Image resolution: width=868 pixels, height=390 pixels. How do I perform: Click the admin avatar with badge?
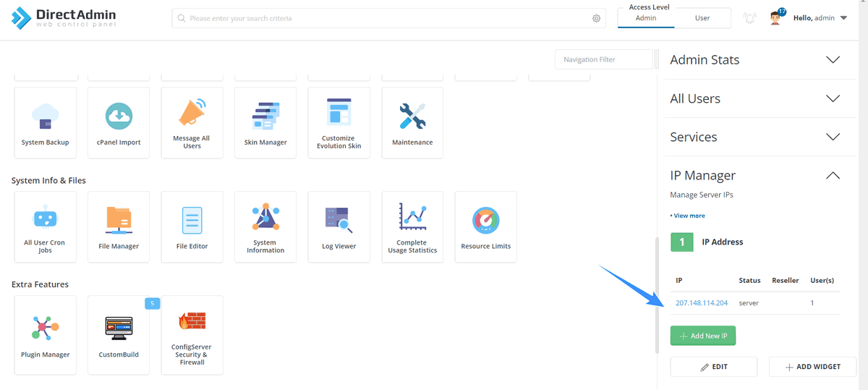click(777, 17)
